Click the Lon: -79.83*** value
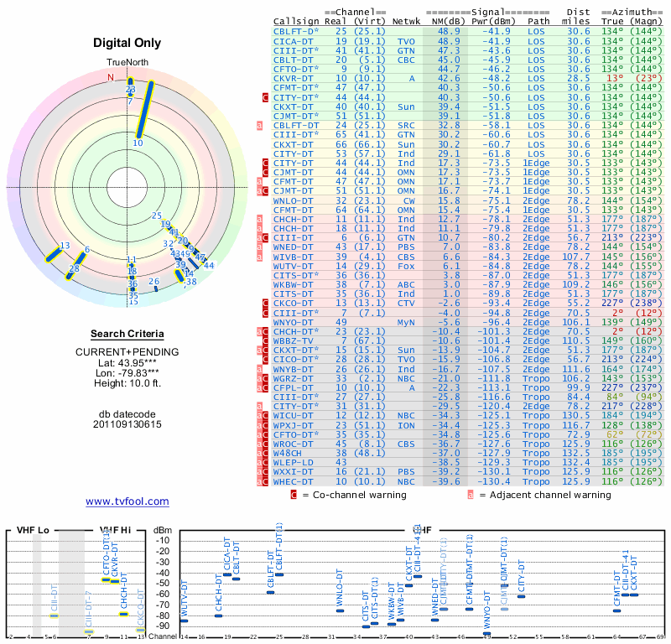Viewport: 671px width, 644px height. [127, 373]
